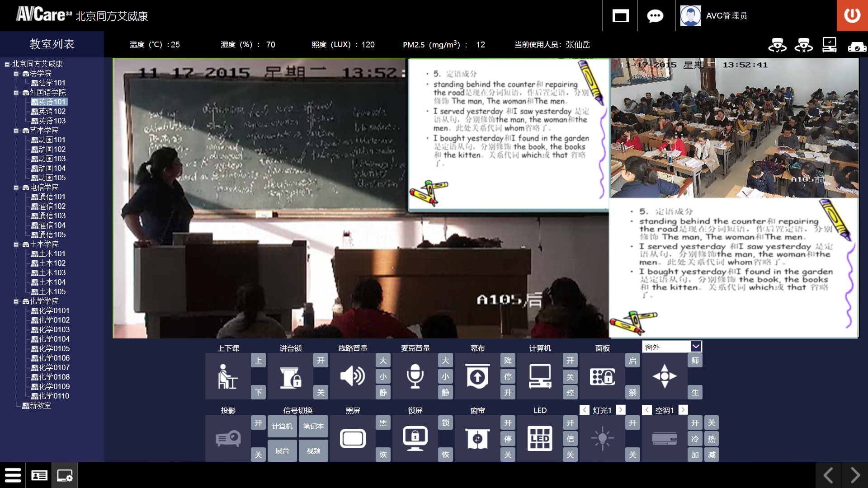Turn computer on with 开 button
Screen dimensions: 868x488
tap(570, 361)
